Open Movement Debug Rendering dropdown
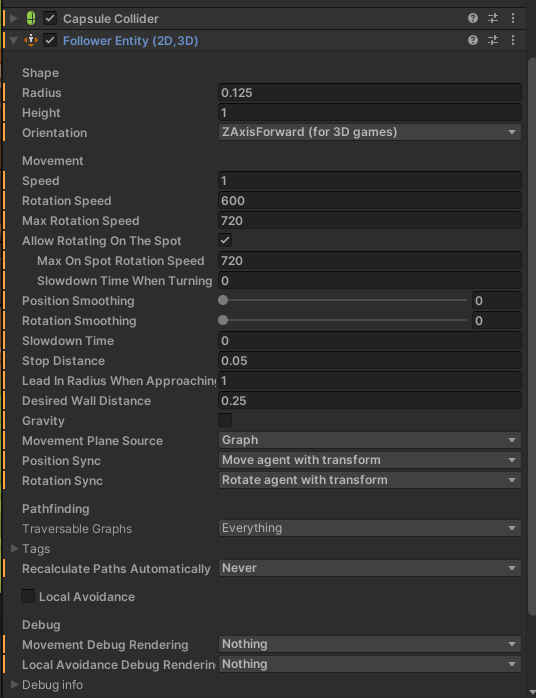 point(370,644)
